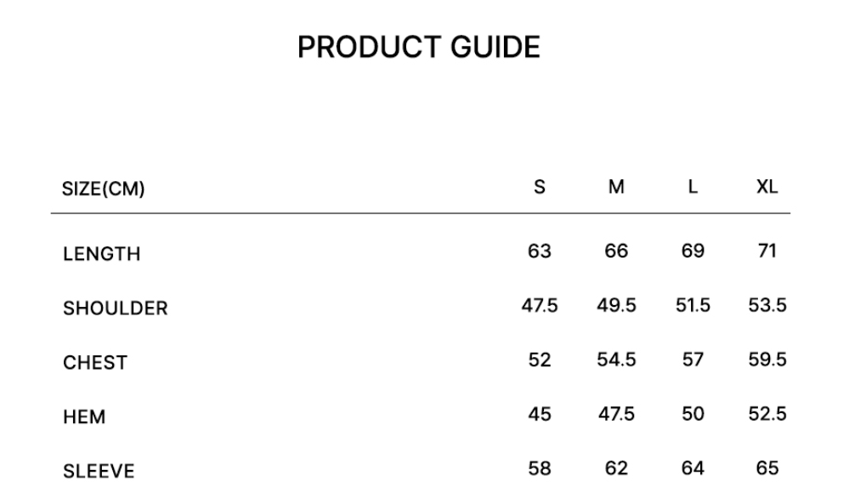Select shoulder value 49.5 for size M
Image resolution: width=866 pixels, height=504 pixels.
[616, 306]
